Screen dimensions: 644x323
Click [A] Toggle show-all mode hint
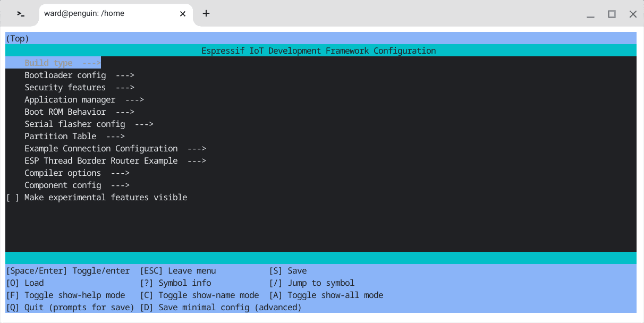(x=326, y=295)
